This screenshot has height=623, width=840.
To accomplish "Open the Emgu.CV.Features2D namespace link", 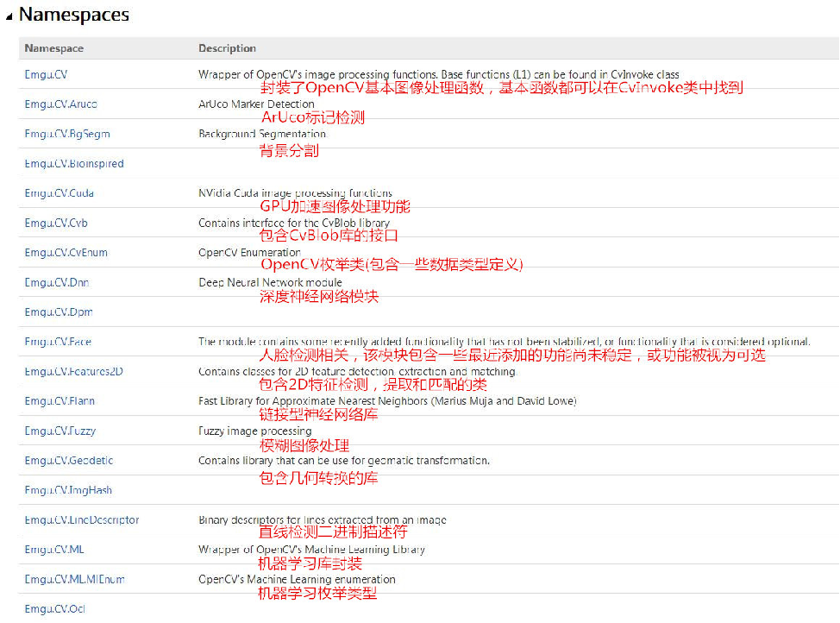I will click(73, 372).
